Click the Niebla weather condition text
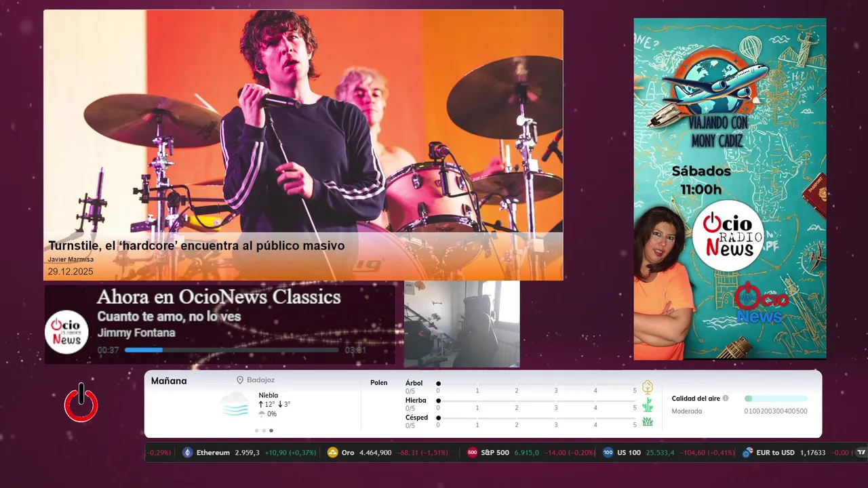This screenshot has height=488, width=868. pyautogui.click(x=269, y=395)
